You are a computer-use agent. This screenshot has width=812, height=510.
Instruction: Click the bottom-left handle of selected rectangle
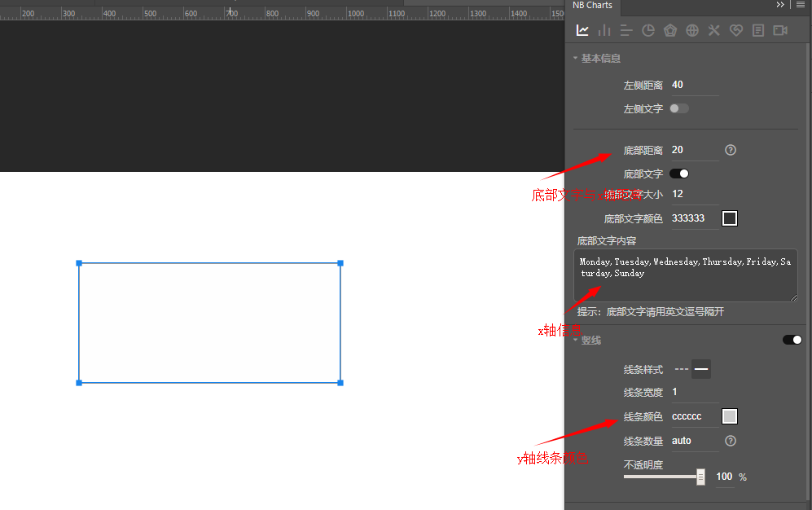click(79, 383)
